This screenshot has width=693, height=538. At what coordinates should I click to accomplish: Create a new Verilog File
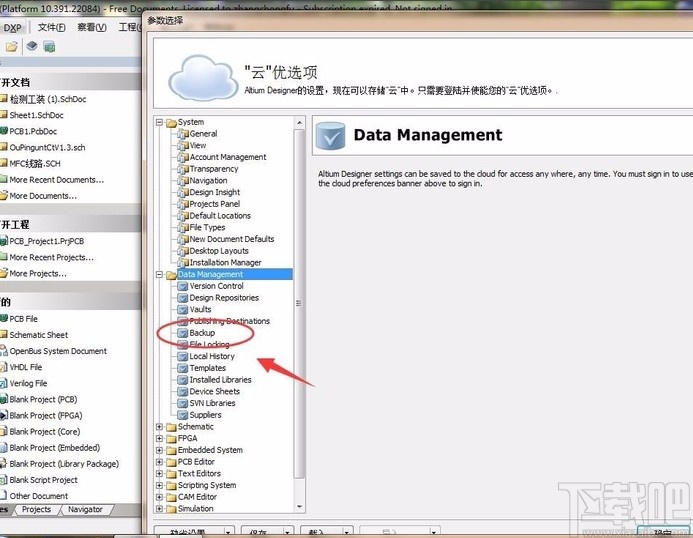28,383
